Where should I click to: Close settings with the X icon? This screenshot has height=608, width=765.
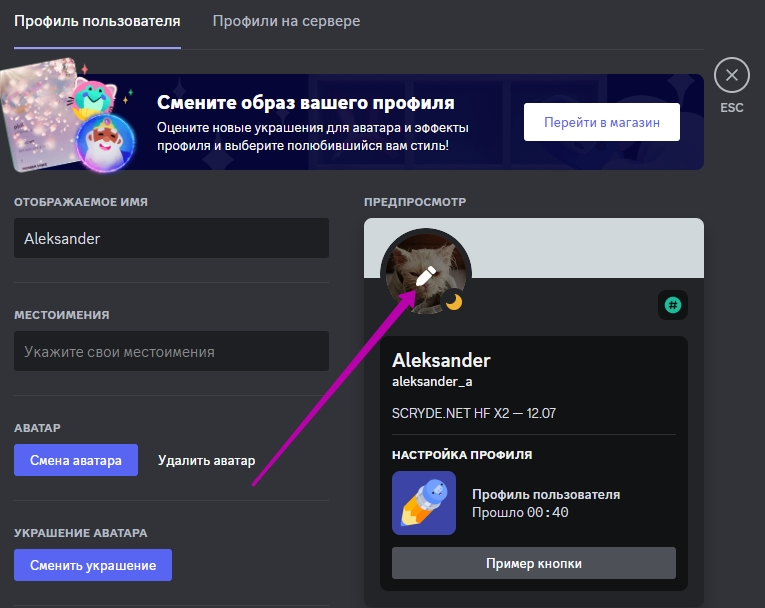(x=732, y=75)
